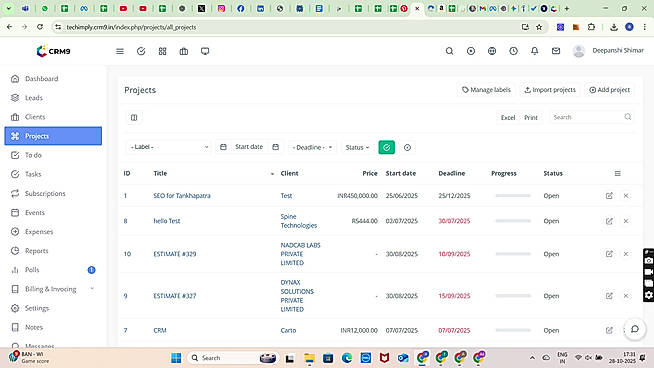Open the table options menu icon in header row
This screenshot has width=654, height=368.
click(x=617, y=173)
